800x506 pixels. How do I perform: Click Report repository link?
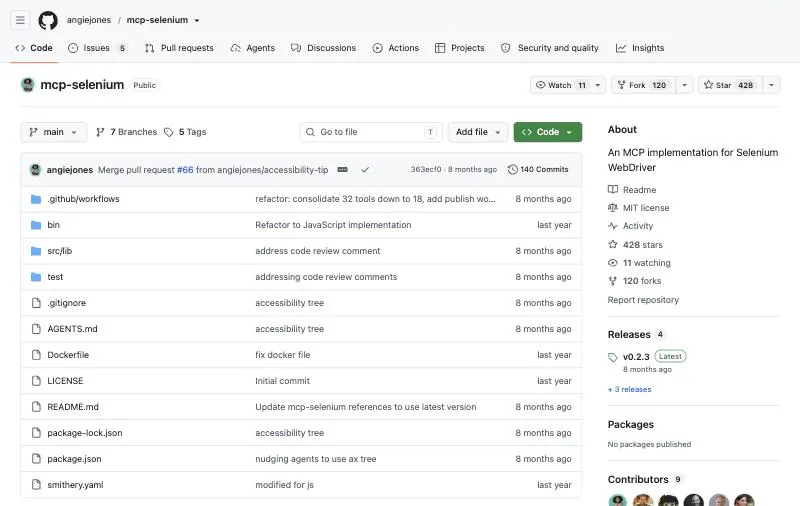pos(643,300)
